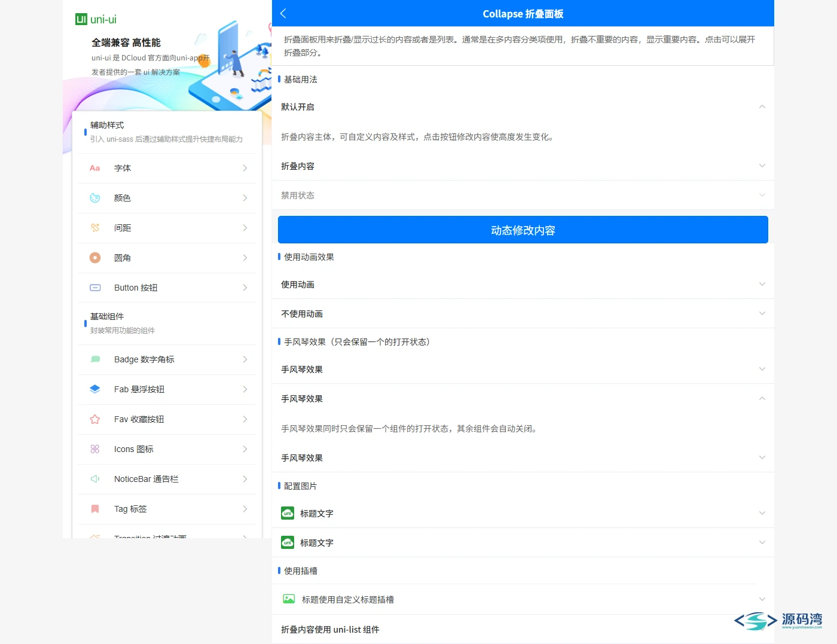Click the uni-ui logo
This screenshot has width=837, height=644.
pyautogui.click(x=96, y=19)
